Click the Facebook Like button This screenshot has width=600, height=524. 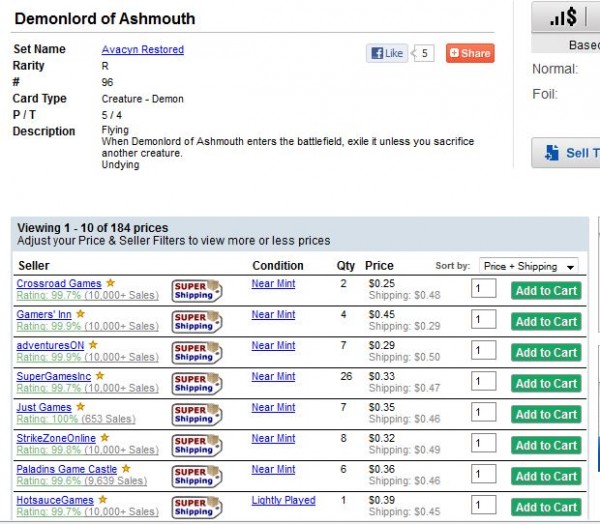click(x=387, y=53)
